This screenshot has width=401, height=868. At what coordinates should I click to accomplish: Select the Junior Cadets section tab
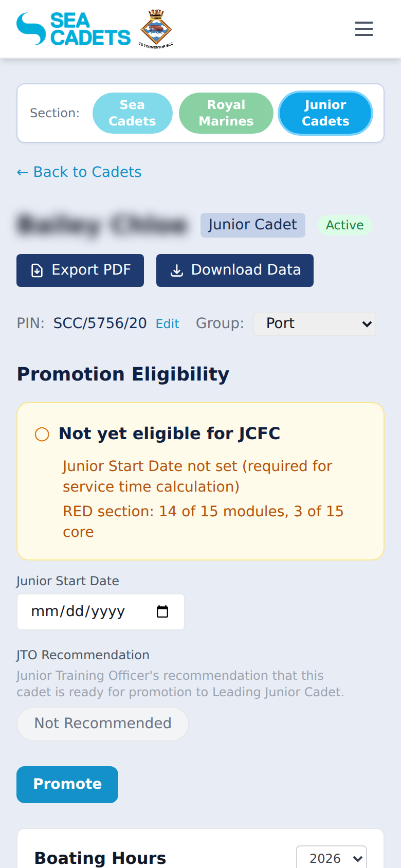tap(325, 113)
